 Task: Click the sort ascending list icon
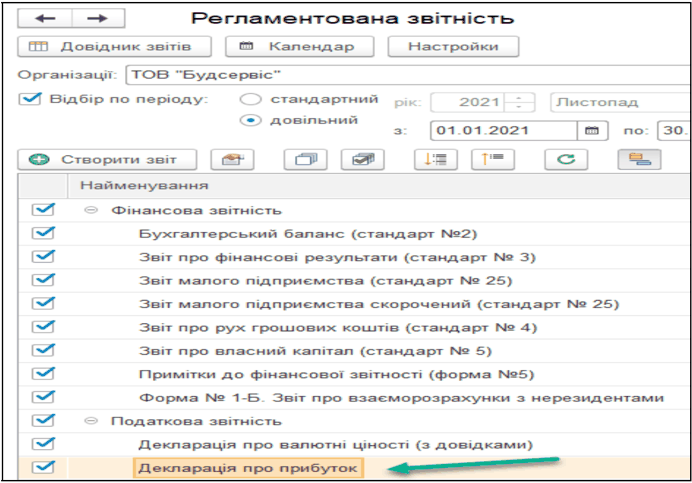click(x=493, y=159)
